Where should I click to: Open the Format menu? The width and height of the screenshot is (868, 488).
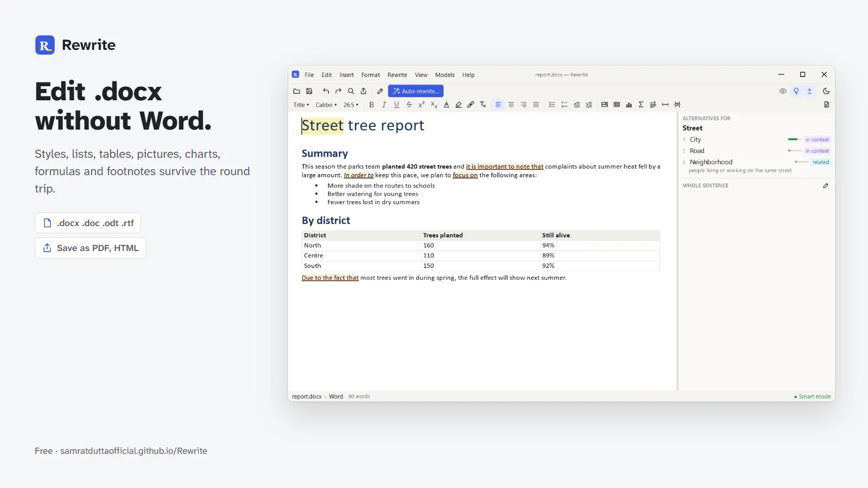pyautogui.click(x=371, y=75)
